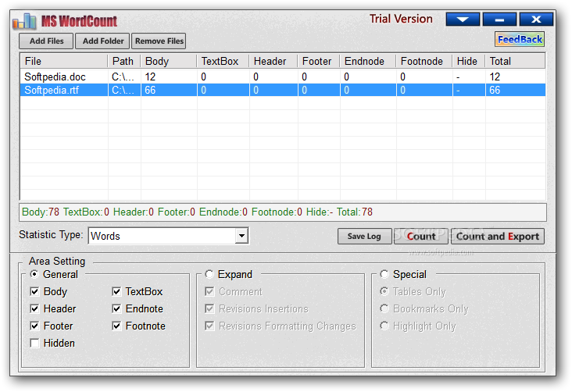Sort by the Total column header

pos(515,61)
